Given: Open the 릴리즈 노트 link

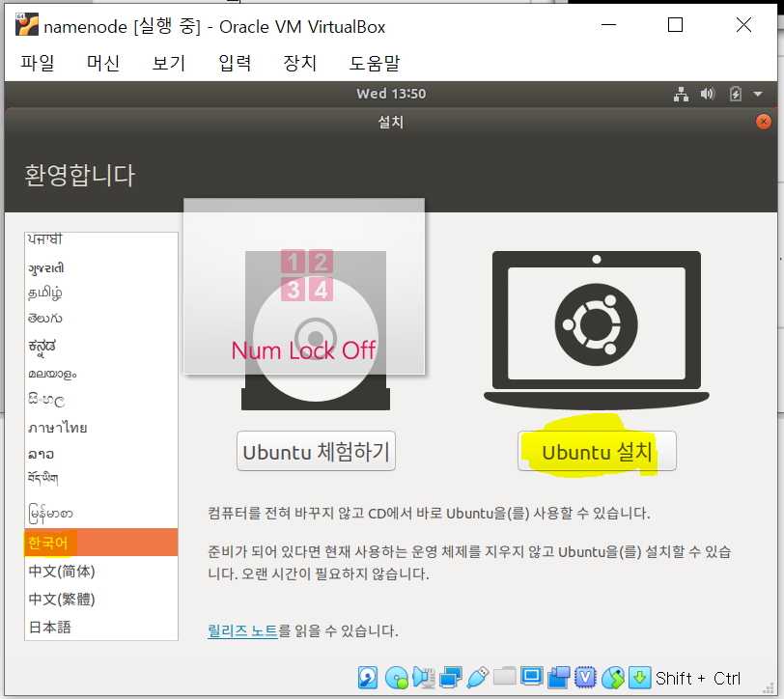Looking at the screenshot, I should [x=242, y=631].
